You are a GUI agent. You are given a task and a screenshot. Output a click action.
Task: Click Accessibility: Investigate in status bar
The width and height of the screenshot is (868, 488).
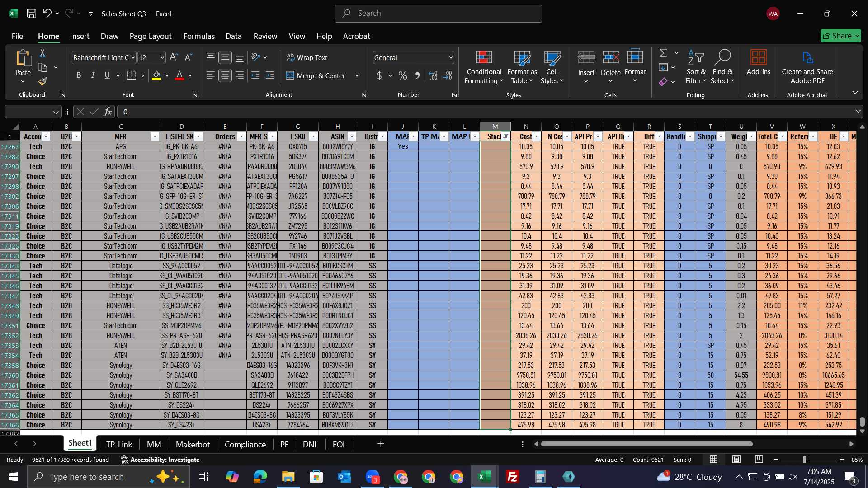160,460
